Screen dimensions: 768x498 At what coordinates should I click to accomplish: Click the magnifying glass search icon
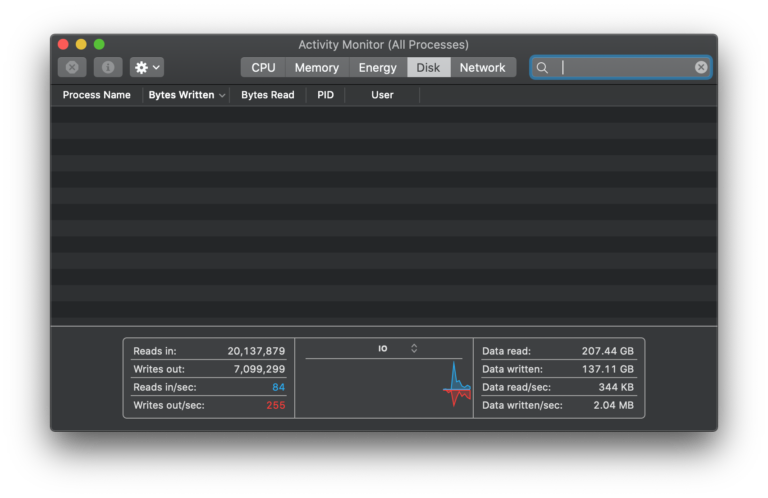coord(542,68)
